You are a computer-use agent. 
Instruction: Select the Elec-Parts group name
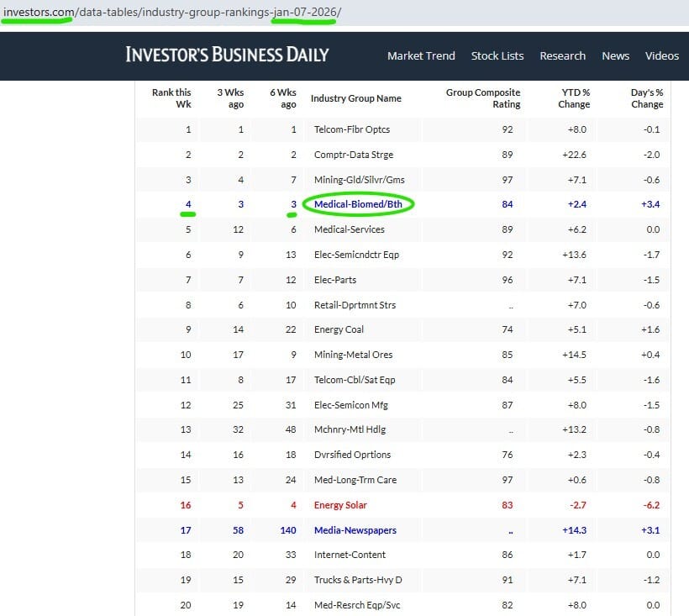334,280
